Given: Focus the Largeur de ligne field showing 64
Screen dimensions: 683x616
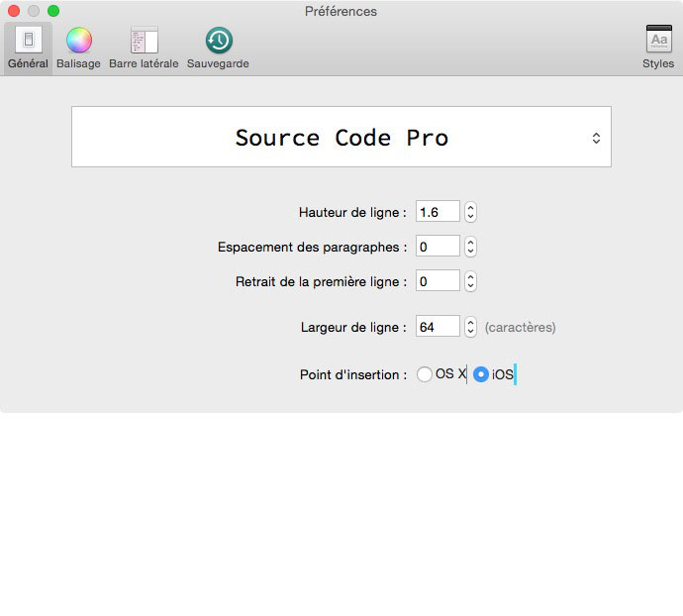Looking at the screenshot, I should point(438,326).
